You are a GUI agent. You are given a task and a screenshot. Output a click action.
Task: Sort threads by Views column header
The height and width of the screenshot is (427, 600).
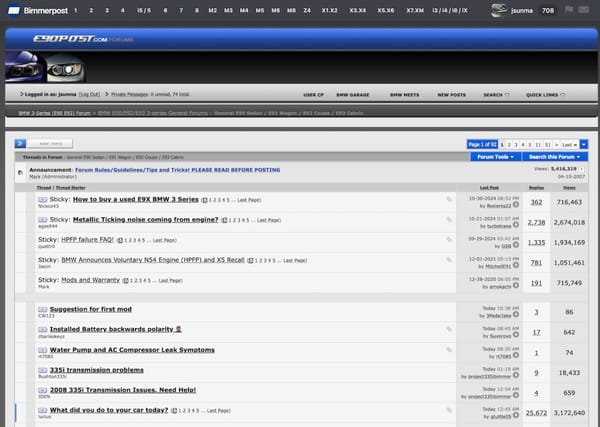(569, 188)
